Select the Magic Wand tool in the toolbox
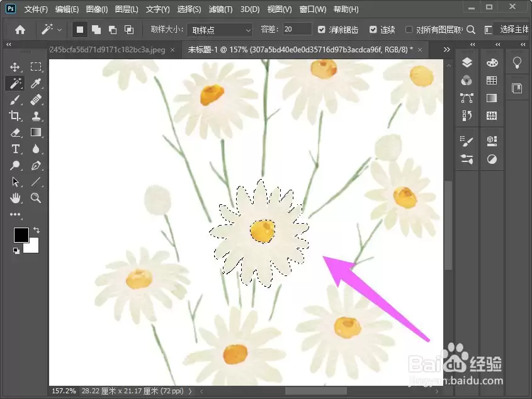Image resolution: width=532 pixels, height=399 pixels. (x=15, y=83)
